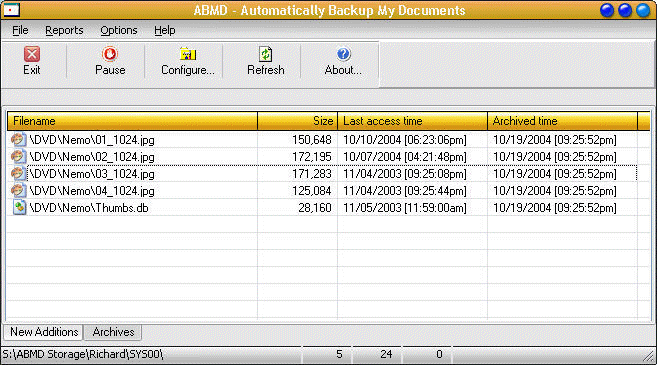Click size value 28,160
The width and height of the screenshot is (657, 365).
(315, 207)
